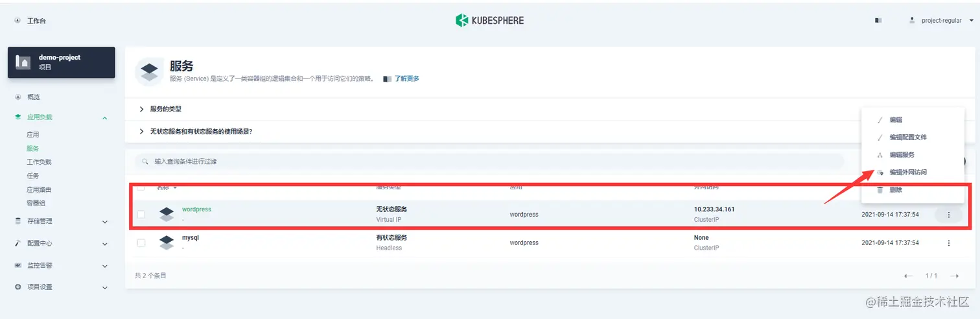Click the 存储管理 database icon
This screenshot has width=980, height=319.
tap(17, 221)
